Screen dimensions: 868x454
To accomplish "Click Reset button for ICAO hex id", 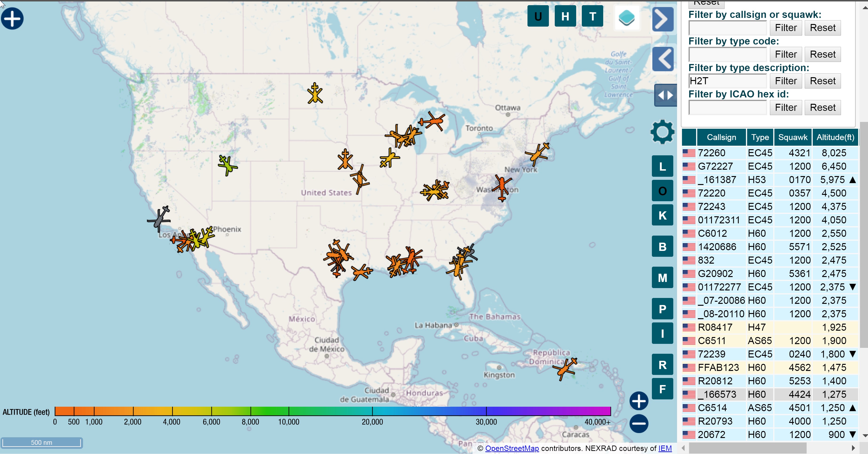I will pyautogui.click(x=823, y=108).
